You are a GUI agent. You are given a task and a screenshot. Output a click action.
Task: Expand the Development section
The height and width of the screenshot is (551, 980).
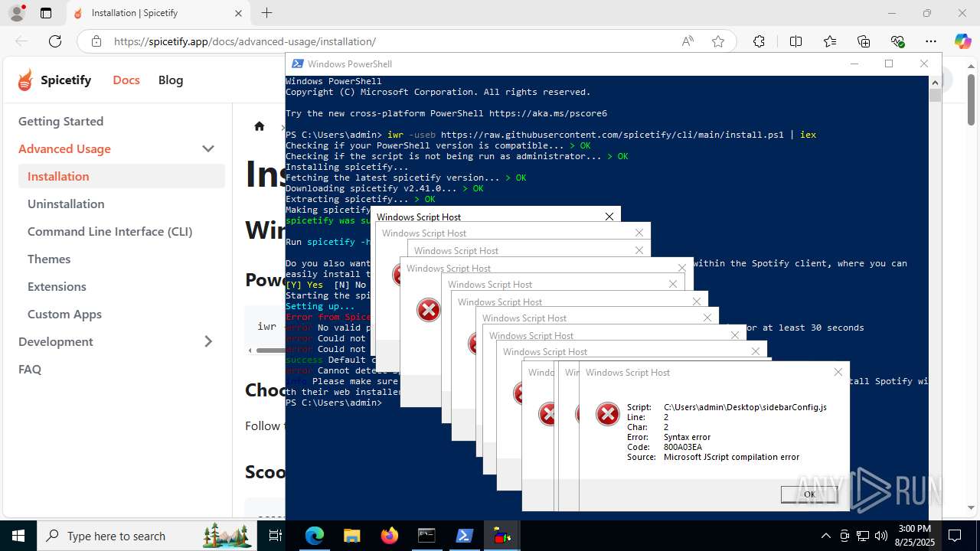pos(207,341)
